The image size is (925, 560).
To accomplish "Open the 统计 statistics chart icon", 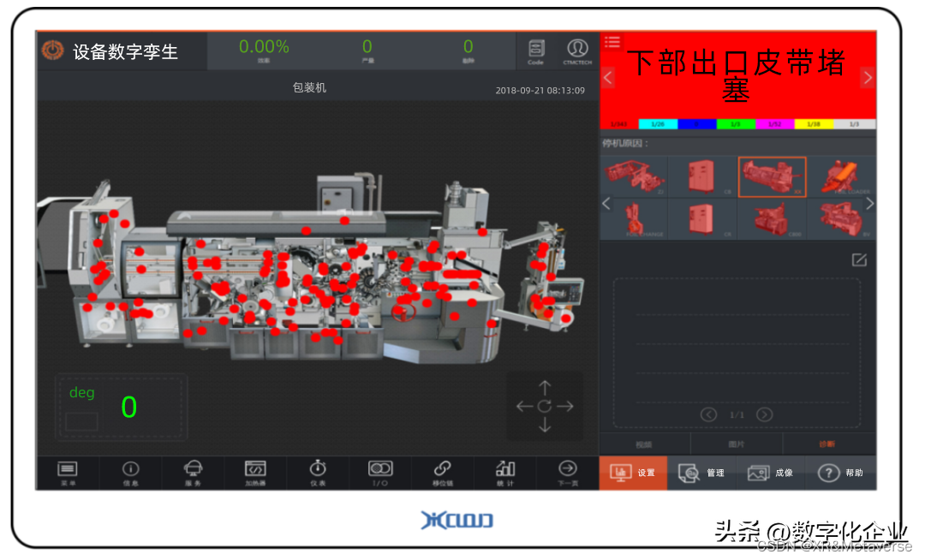I will [x=505, y=472].
